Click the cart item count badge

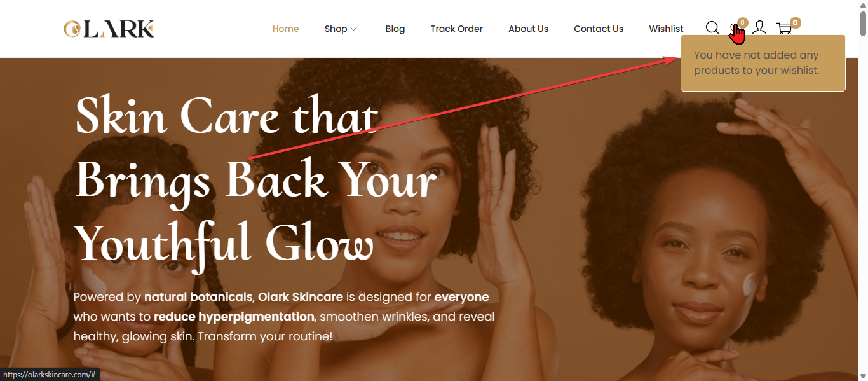[795, 23]
